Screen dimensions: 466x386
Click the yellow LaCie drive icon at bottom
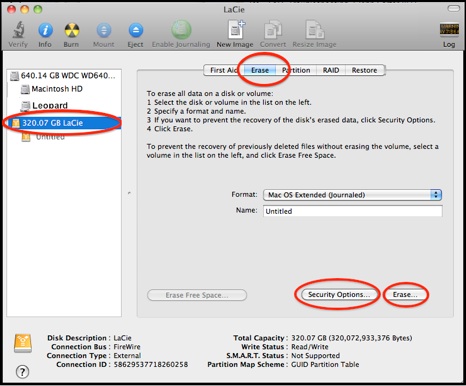pyautogui.click(x=23, y=343)
